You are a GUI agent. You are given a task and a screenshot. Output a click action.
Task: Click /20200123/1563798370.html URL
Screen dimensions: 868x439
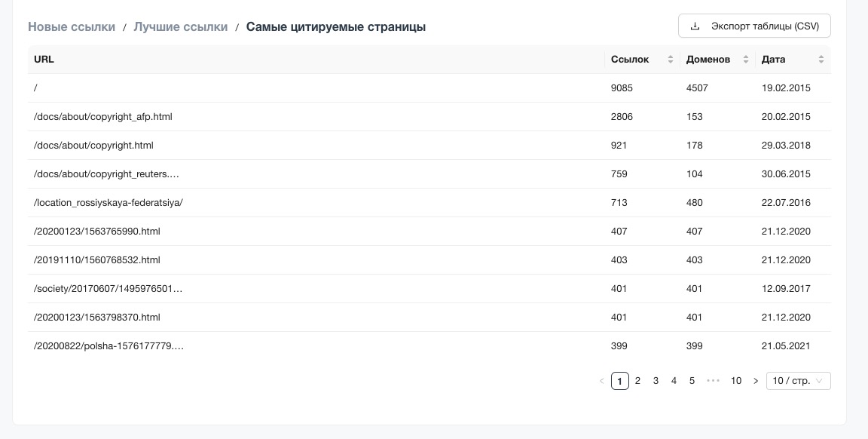click(x=97, y=318)
